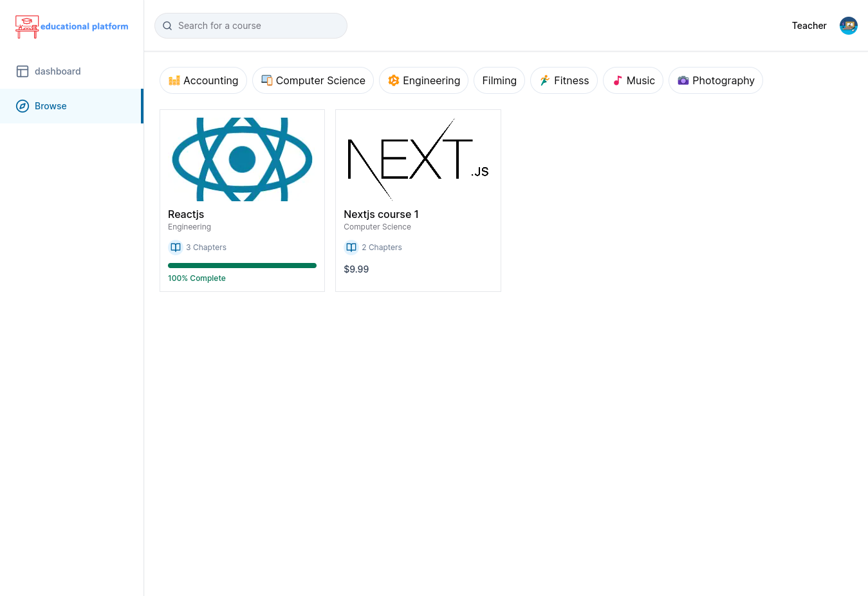Open the Nextjs course 1 title
868x596 pixels.
[x=381, y=214]
